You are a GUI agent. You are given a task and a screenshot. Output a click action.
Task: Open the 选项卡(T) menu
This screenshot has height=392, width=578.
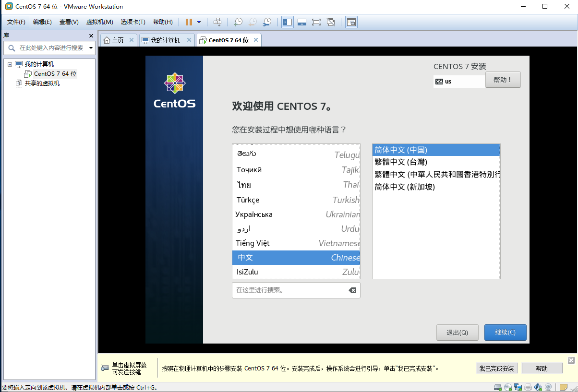click(133, 22)
